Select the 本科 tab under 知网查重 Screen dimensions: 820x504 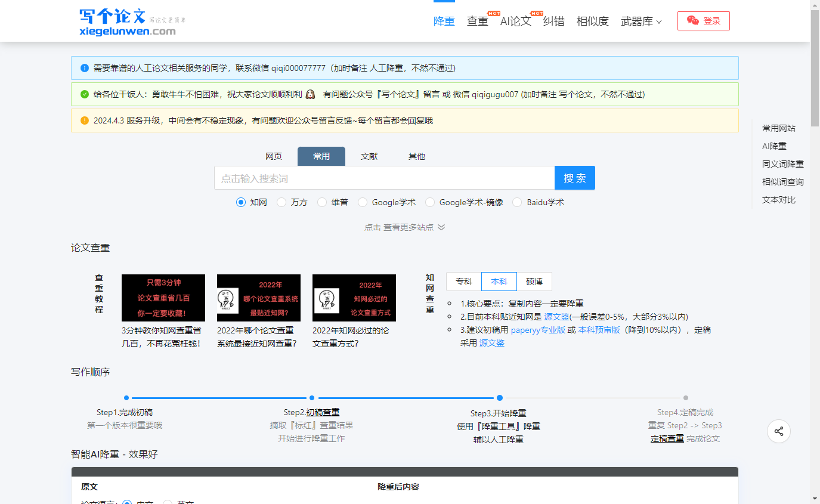click(499, 282)
